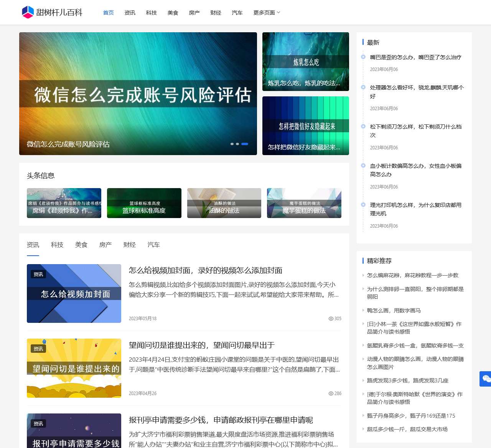Open the 嘴巴是歪的怎么办 sidebar link

[x=415, y=57]
